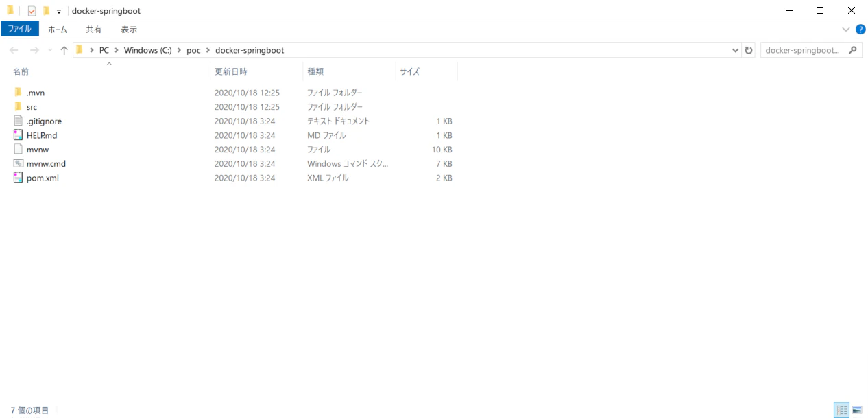Sort by 名前 column header

point(108,71)
